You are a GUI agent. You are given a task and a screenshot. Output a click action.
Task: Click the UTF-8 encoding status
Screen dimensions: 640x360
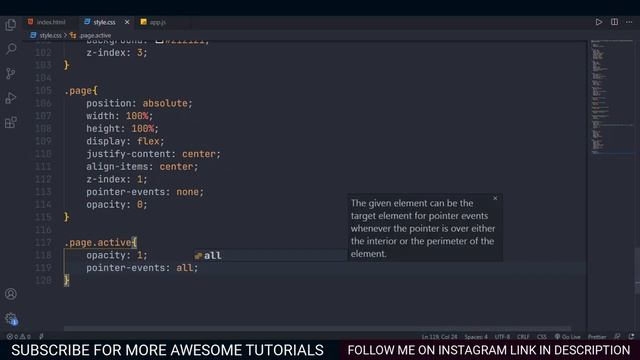pos(502,337)
